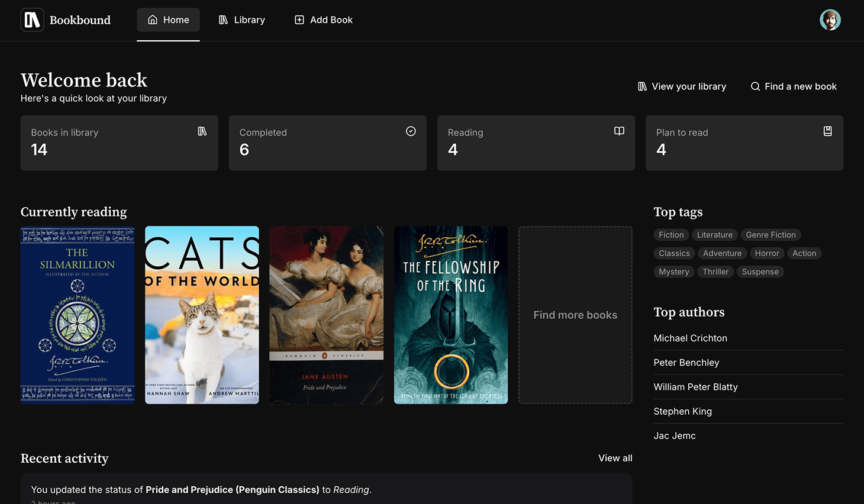Select the Genre Fiction tag
Screen dimensions: 864x504
pos(770,235)
